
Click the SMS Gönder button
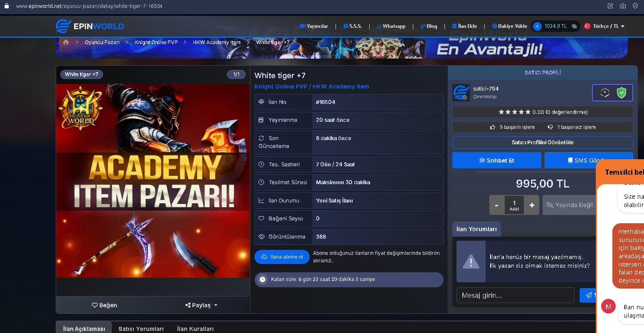click(589, 160)
